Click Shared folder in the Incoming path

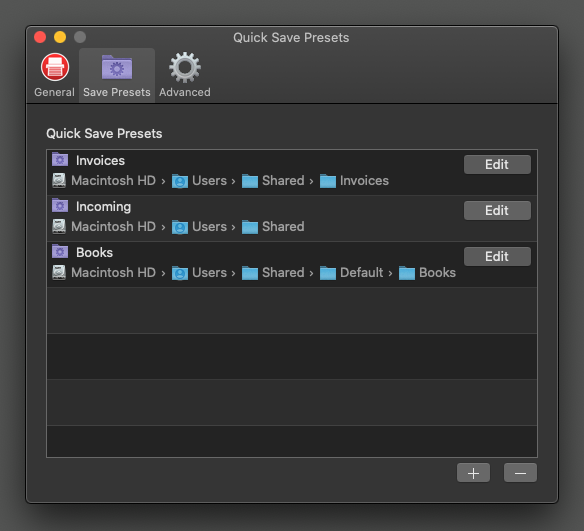283,226
